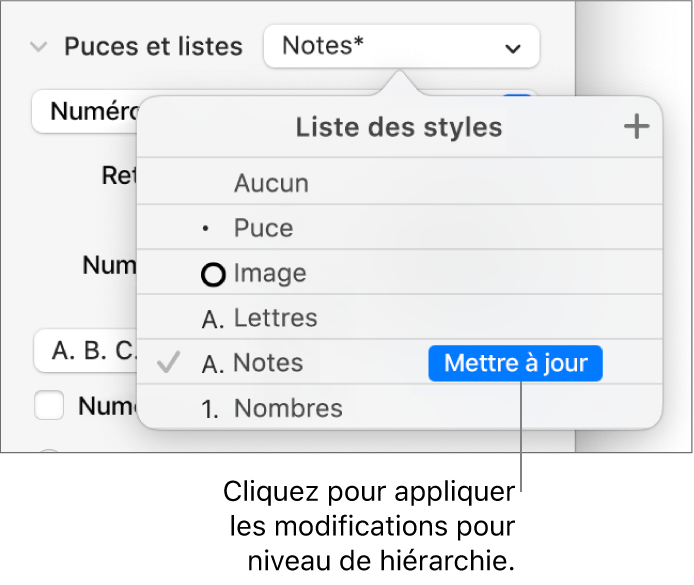The image size is (694, 585).
Task: Open the Numéro list type dropdown
Action: [x=85, y=111]
